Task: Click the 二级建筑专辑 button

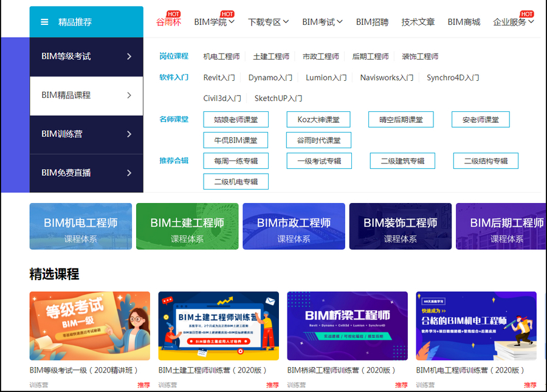Action: [402, 161]
